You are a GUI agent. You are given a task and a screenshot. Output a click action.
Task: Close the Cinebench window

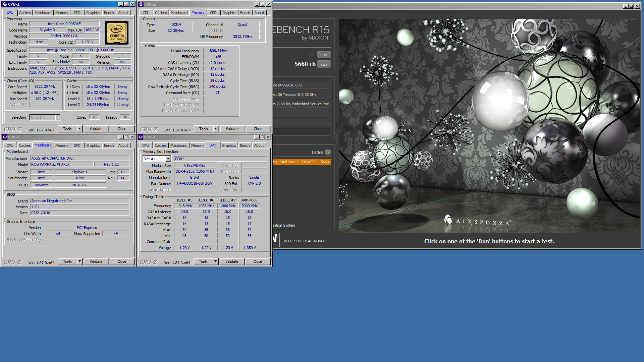[637, 6]
